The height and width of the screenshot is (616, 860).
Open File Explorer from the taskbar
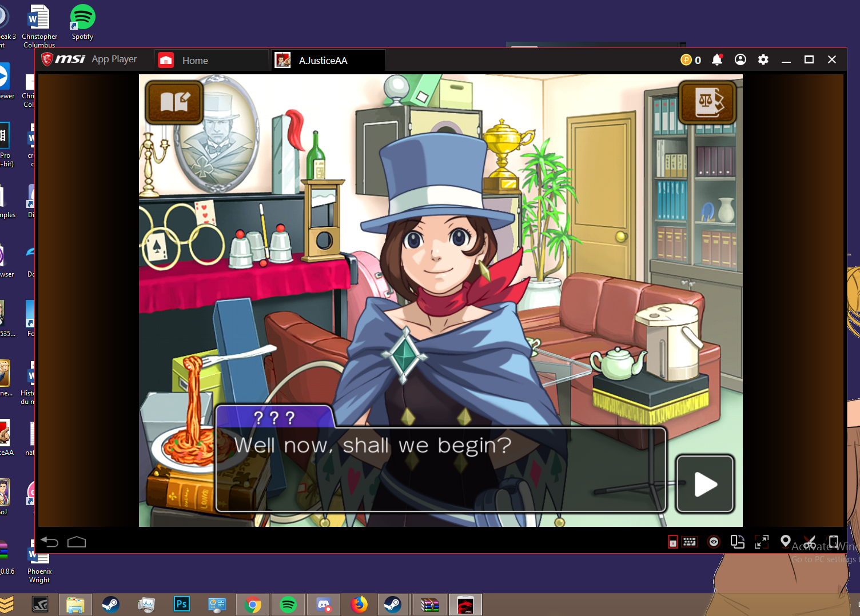coord(75,605)
